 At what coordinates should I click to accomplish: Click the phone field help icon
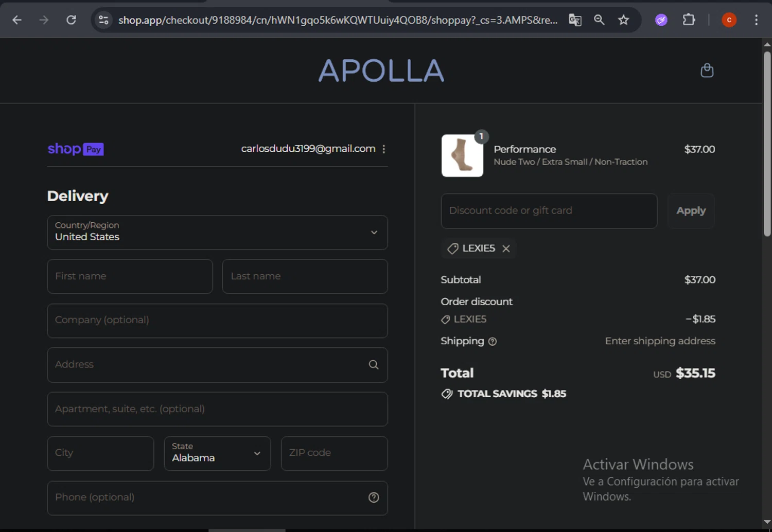coord(374,498)
